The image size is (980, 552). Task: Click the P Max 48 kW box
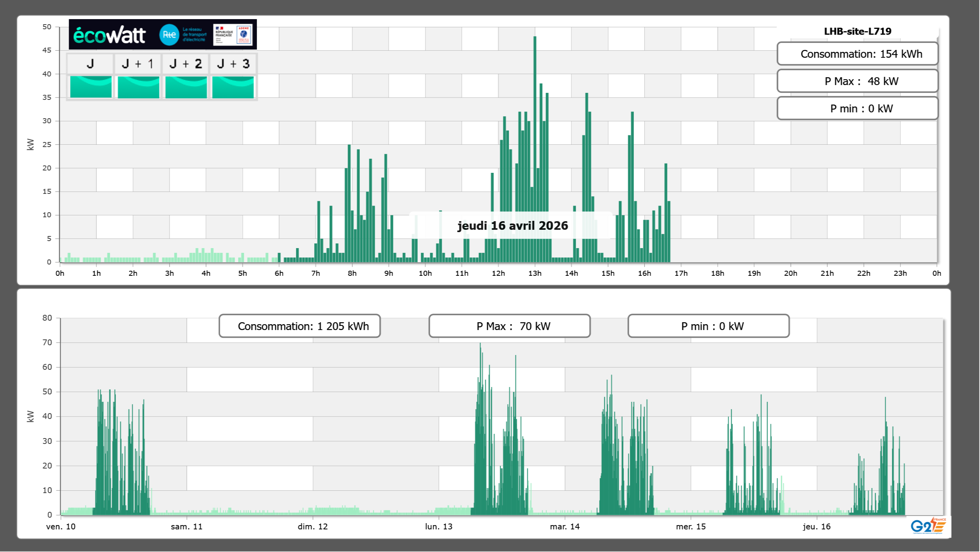click(857, 81)
